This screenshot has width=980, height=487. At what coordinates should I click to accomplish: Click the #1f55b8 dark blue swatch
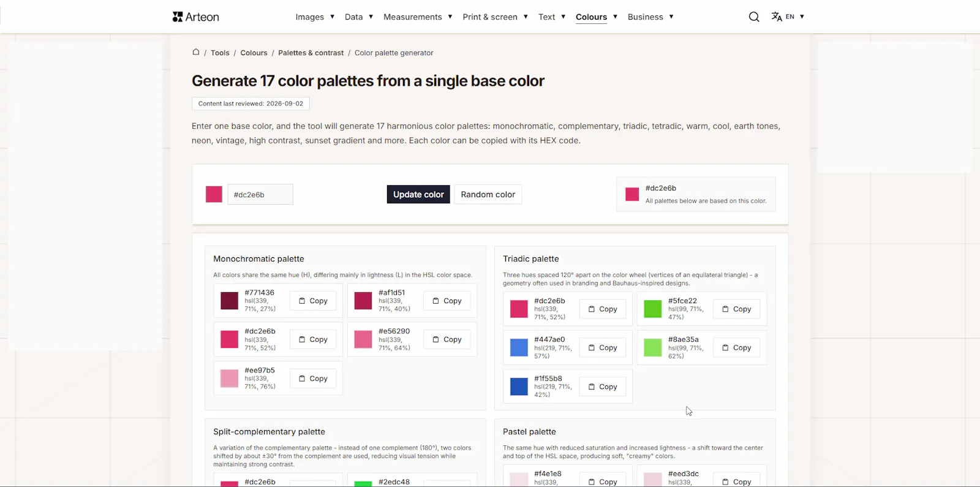coord(519,387)
